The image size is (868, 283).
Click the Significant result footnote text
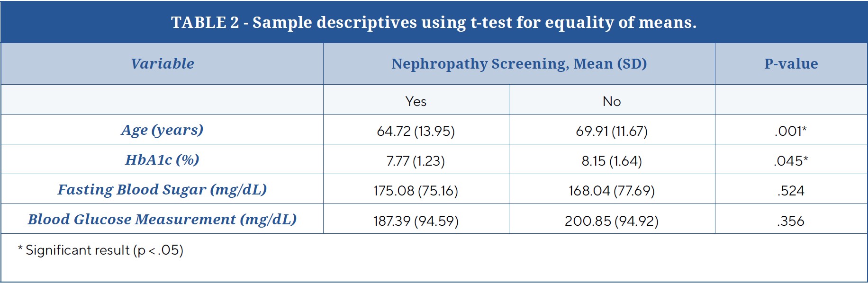coord(100,250)
